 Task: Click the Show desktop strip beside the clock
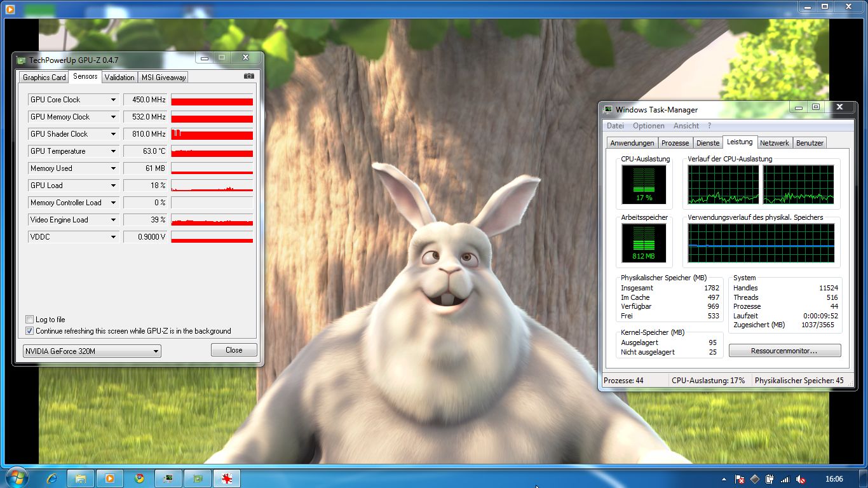864,478
